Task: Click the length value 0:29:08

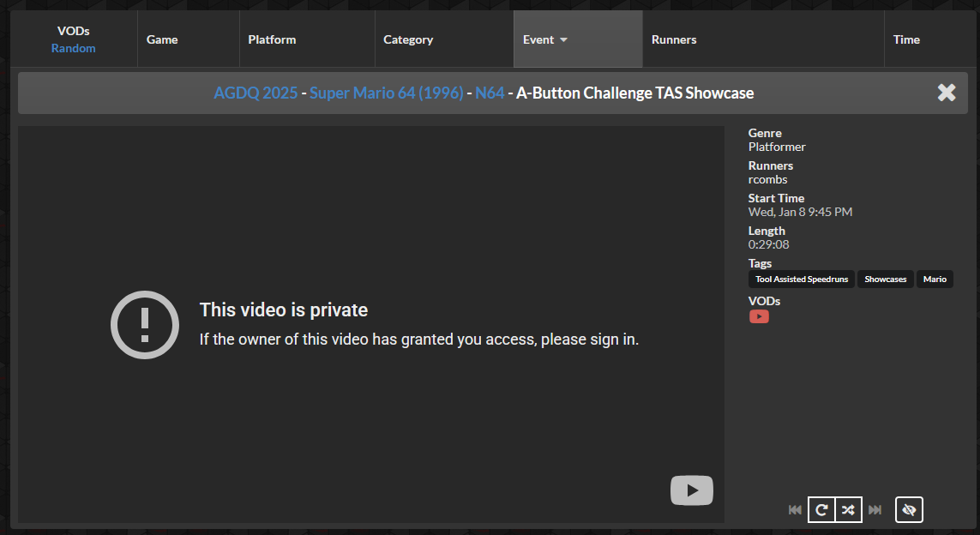Action: coord(769,244)
